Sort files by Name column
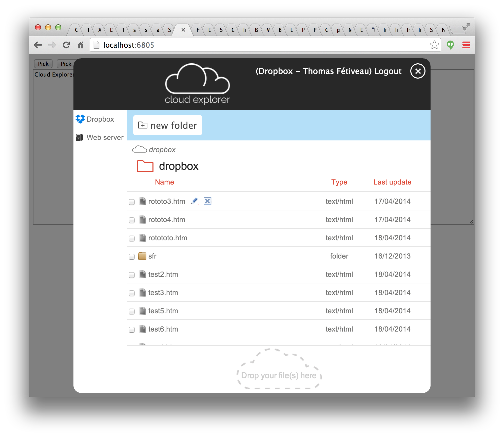 pyautogui.click(x=164, y=182)
